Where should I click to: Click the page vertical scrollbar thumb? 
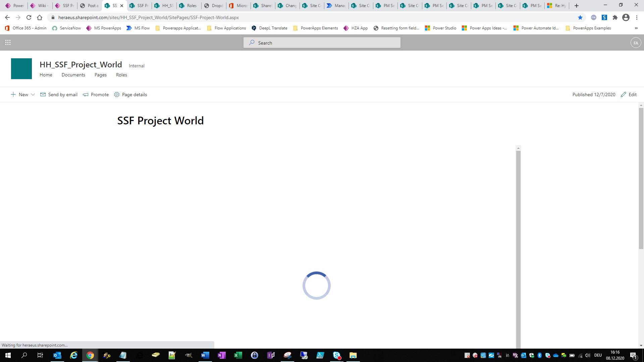[641, 178]
